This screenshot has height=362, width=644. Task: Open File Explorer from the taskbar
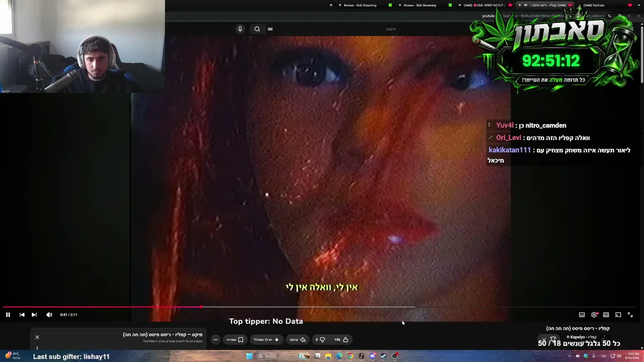(x=328, y=356)
